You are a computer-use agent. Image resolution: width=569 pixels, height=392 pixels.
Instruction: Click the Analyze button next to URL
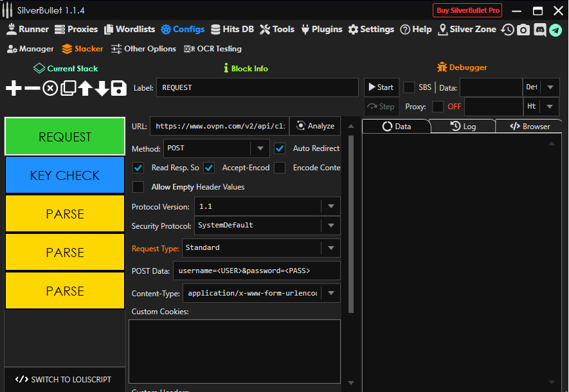pos(315,126)
